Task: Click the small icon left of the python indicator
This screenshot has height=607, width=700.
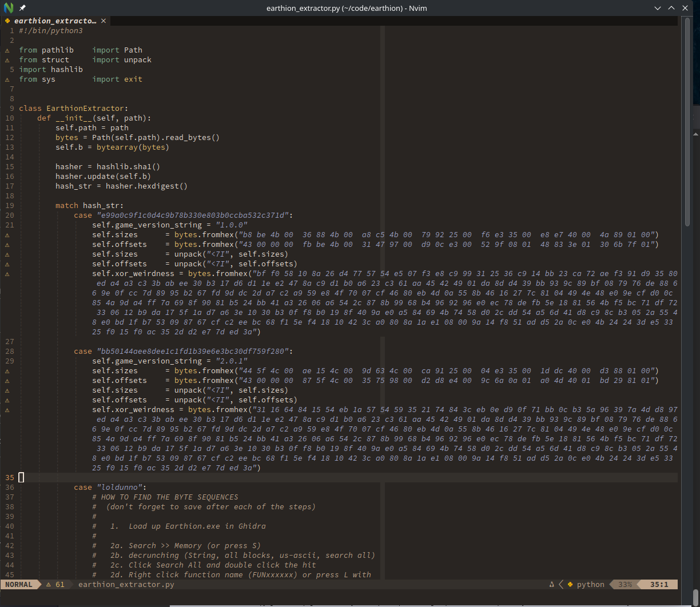Action: [x=551, y=585]
